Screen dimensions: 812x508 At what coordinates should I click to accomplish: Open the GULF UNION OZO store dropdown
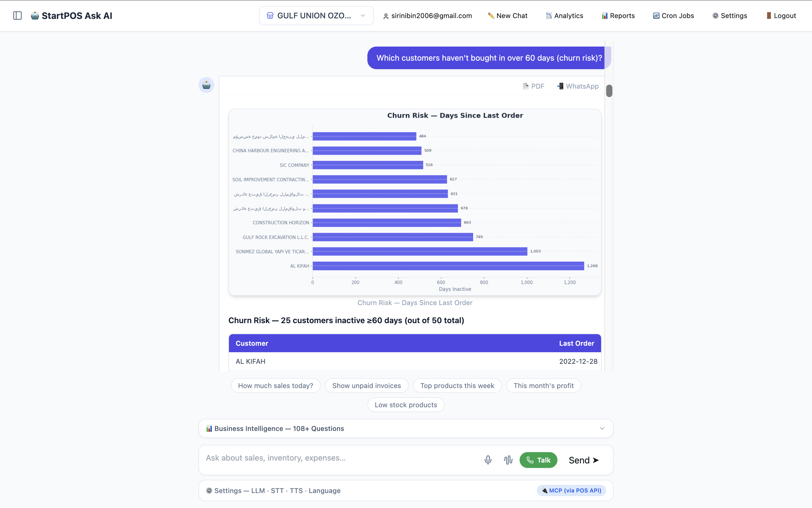316,16
